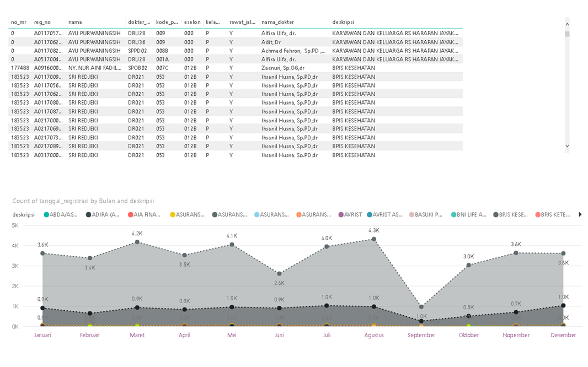Click the table scroll up arrow
This screenshot has height=367, width=588.
567,24
